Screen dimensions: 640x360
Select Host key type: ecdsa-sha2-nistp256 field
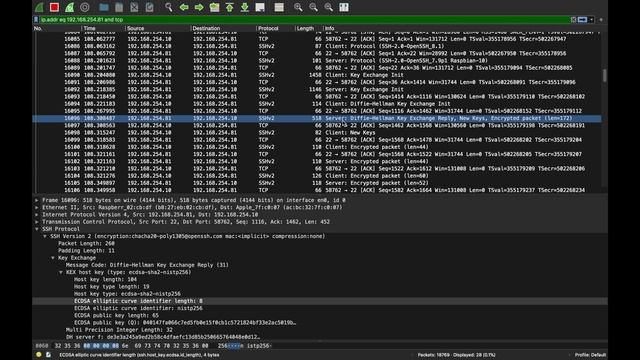point(127,294)
